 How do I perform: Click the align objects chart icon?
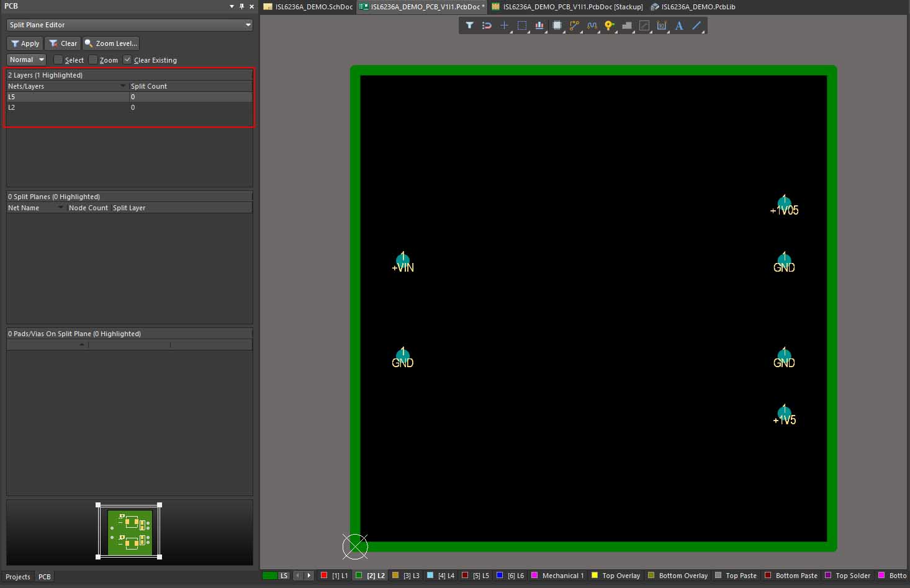point(539,25)
